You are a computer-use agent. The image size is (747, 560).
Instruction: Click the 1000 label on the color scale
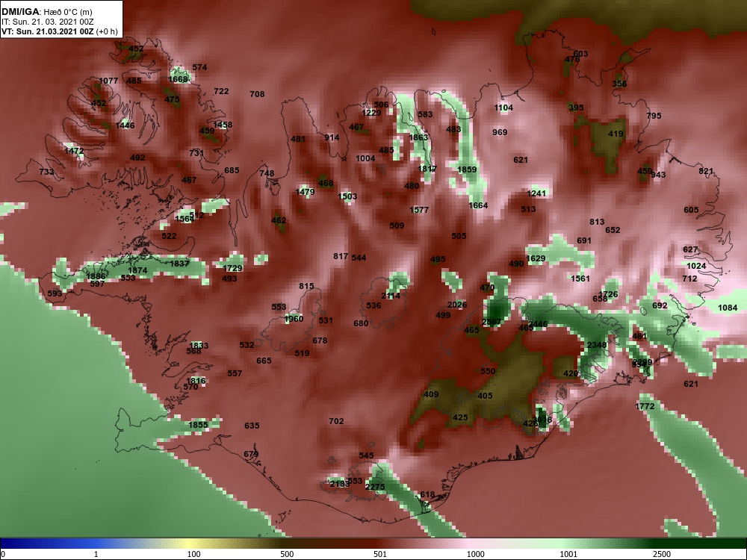475,554
